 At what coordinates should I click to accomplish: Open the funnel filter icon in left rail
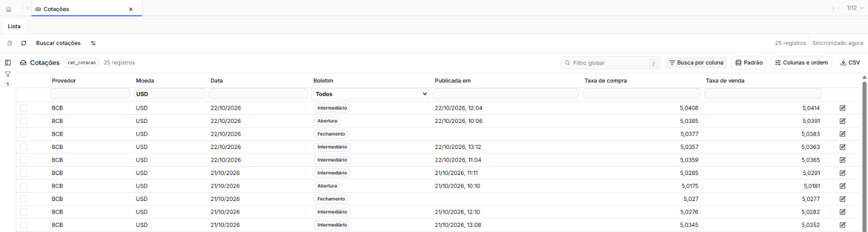[8, 74]
